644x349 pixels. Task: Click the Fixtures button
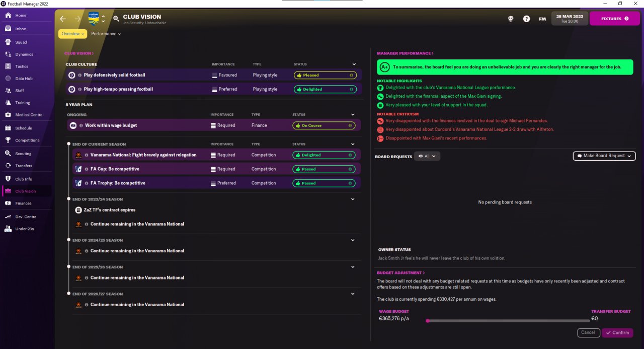[614, 19]
